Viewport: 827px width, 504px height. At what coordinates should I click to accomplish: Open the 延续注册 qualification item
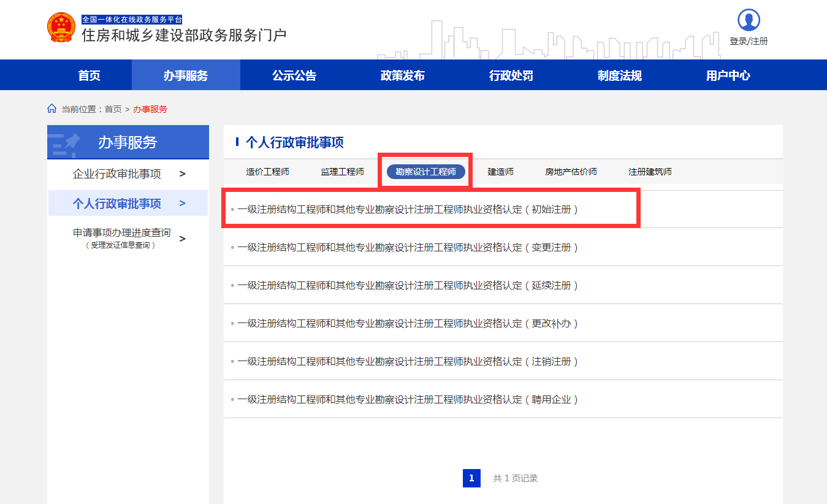(x=408, y=285)
